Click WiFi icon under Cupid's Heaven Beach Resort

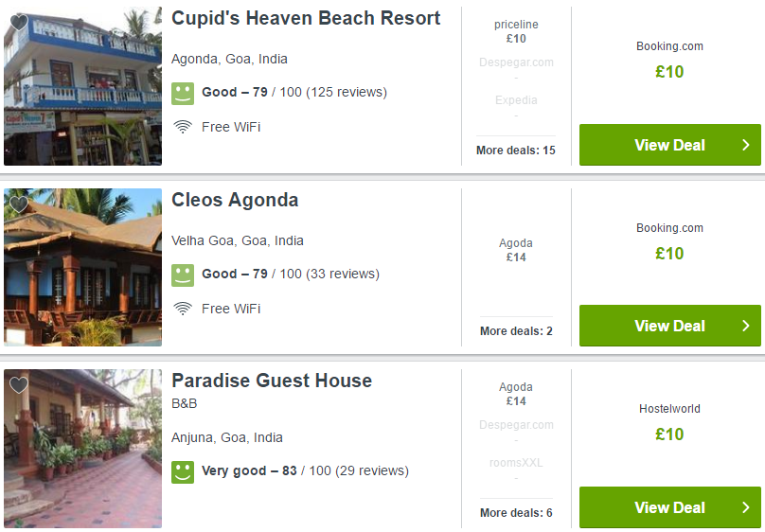183,127
